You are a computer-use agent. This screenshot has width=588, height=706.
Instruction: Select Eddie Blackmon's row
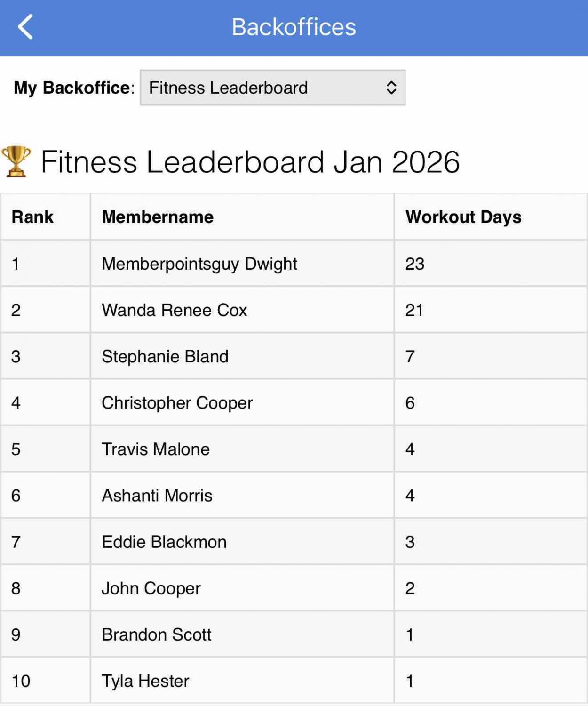click(164, 542)
